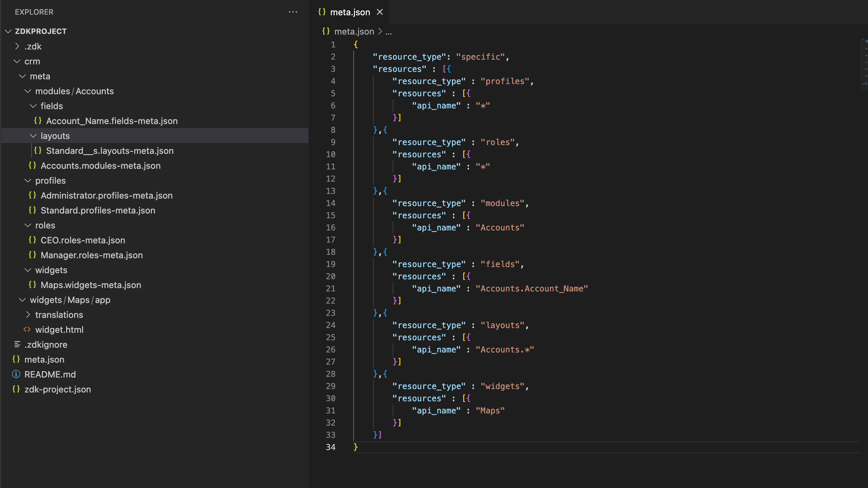Click JSON icon beside CEO.roles-meta.json
This screenshot has height=488, width=868.
[32, 240]
